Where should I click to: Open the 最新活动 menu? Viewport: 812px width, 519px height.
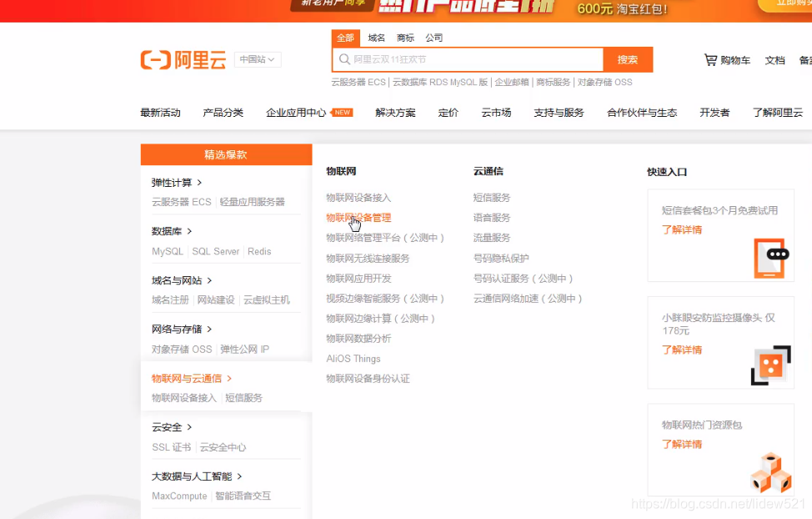pos(161,113)
